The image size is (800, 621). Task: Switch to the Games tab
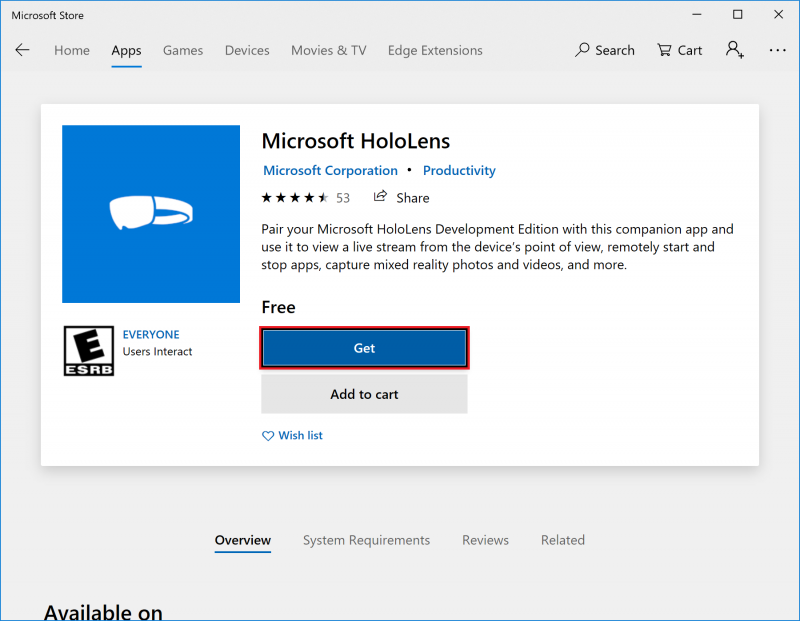pyautogui.click(x=183, y=51)
